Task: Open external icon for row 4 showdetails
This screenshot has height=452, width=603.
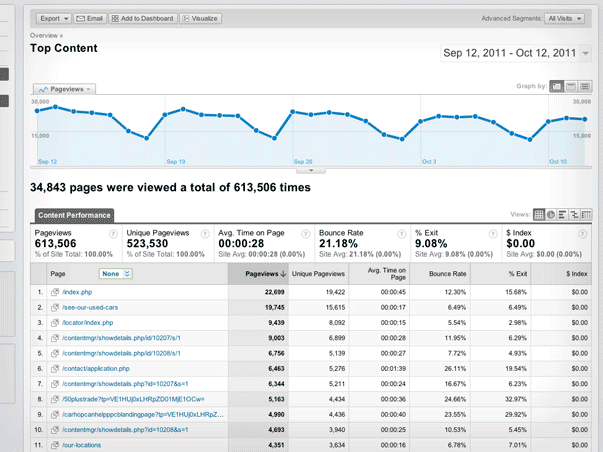Action: [x=55, y=338]
